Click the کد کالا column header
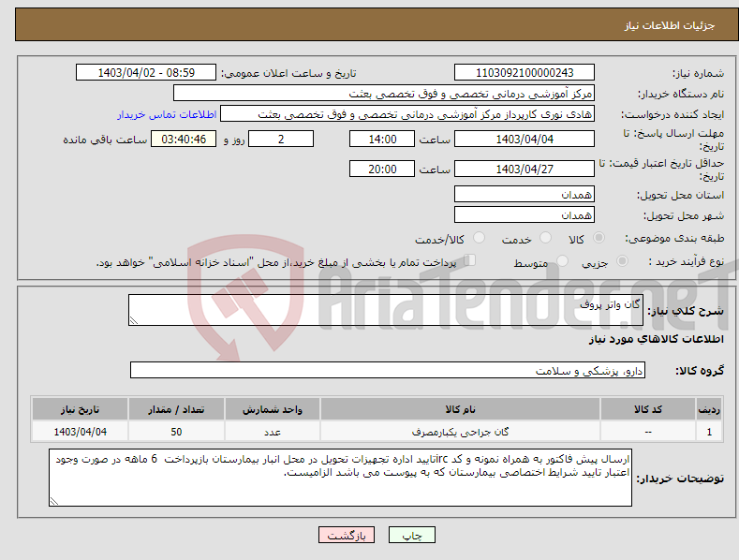 point(648,409)
